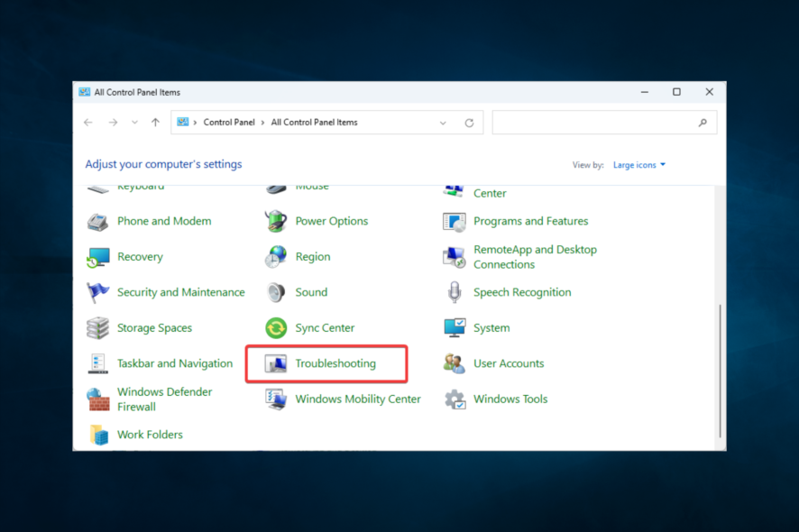The width and height of the screenshot is (799, 532).
Task: Click the Windows Tools gear icon
Action: [x=454, y=399]
